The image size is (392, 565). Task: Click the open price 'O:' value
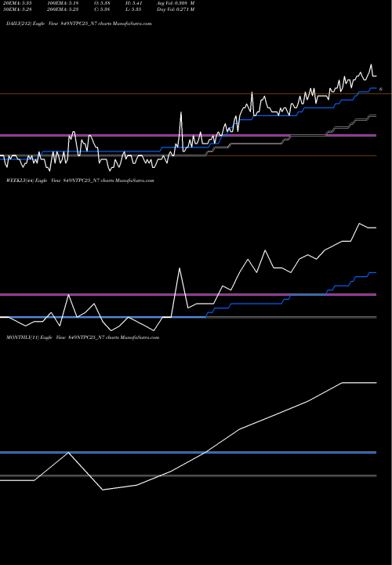pos(102,3)
